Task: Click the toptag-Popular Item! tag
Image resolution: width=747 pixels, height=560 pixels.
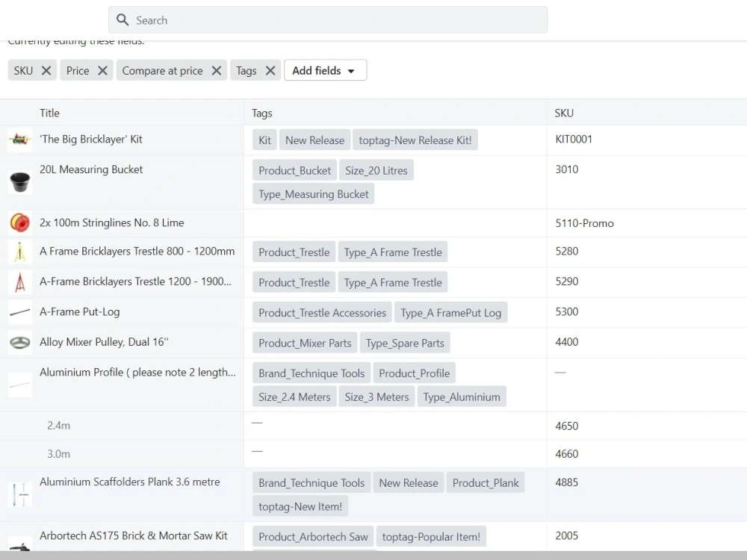Action: [x=431, y=537]
